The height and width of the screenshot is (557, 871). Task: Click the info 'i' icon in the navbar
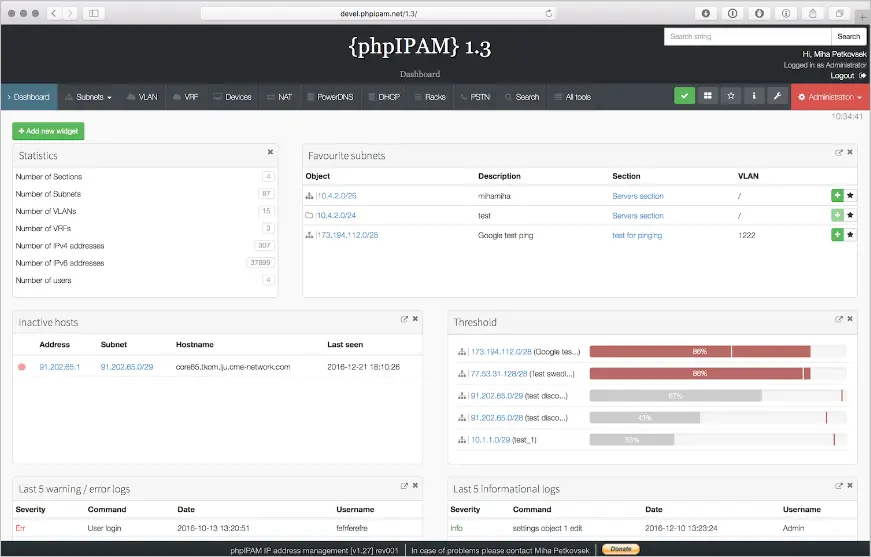(754, 96)
